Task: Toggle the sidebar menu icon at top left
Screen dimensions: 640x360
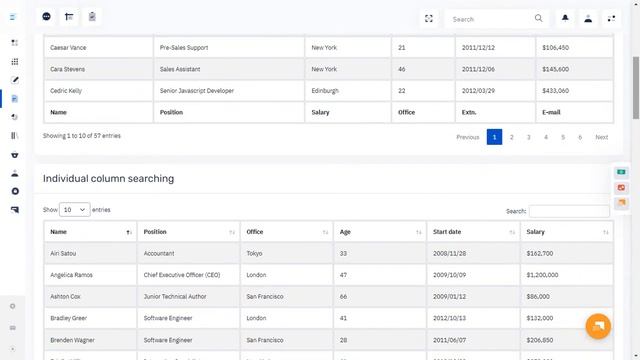Action: pyautogui.click(x=13, y=17)
